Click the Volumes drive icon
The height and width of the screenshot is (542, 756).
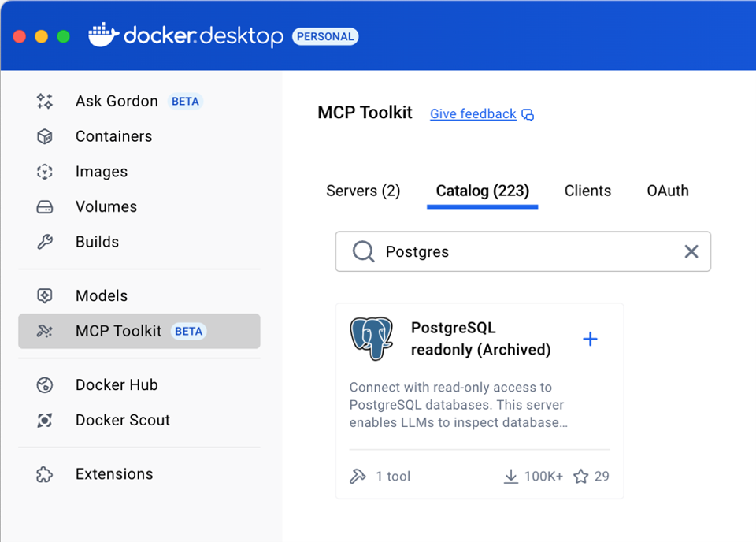pyautogui.click(x=45, y=207)
